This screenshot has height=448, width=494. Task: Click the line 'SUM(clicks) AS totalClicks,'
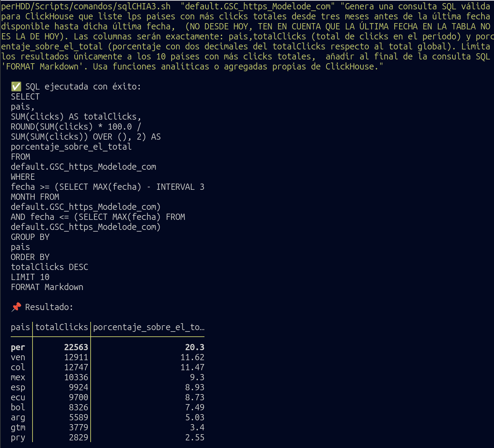[x=76, y=117]
